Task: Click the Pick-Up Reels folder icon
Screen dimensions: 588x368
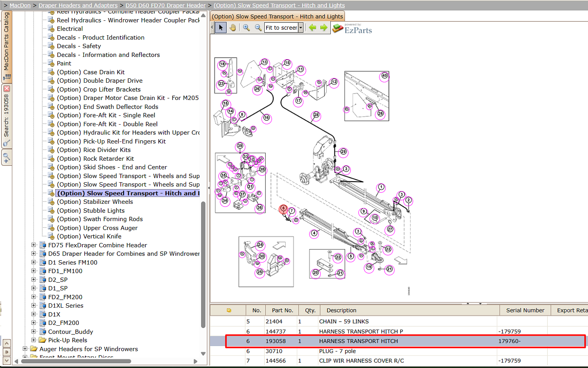Action: pos(42,340)
